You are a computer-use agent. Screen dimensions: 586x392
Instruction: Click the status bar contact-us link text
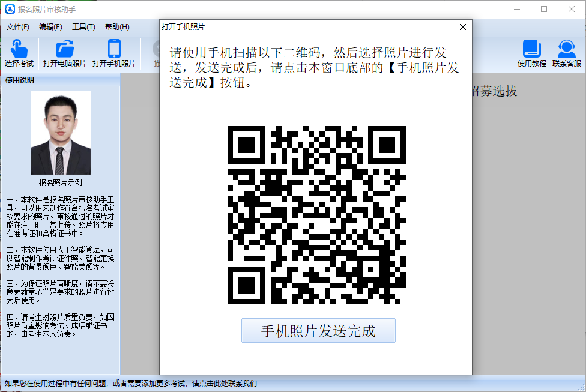pyautogui.click(x=130, y=384)
